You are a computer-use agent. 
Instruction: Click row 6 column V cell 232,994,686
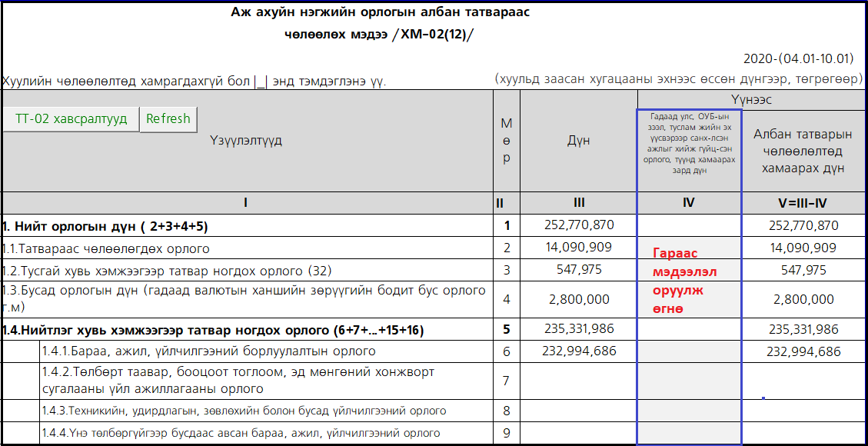point(803,351)
